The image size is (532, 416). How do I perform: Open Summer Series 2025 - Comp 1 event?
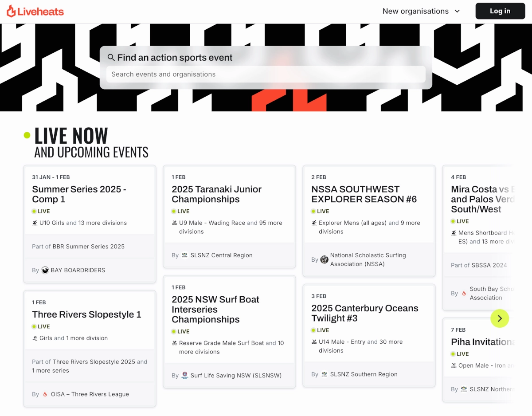click(x=79, y=194)
